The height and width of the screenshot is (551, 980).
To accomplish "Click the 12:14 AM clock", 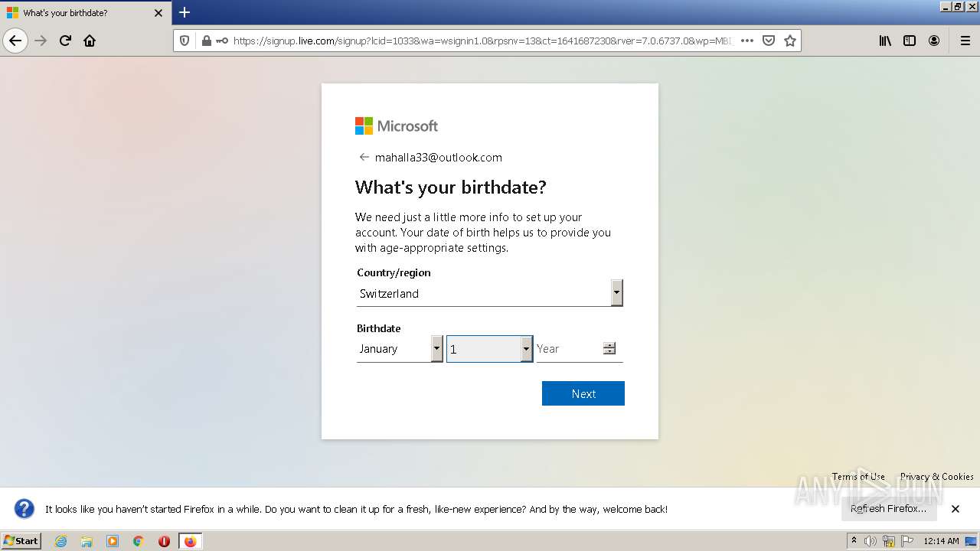I will point(941,541).
